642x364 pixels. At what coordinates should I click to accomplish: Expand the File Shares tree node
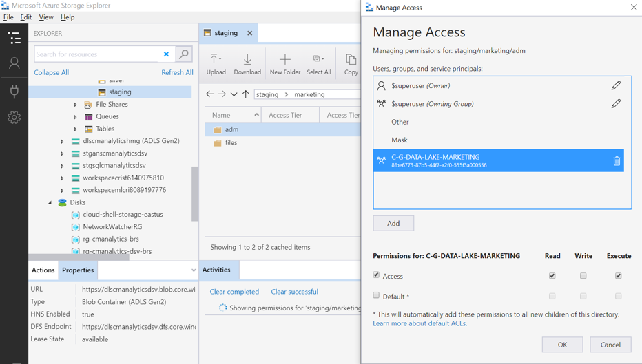pyautogui.click(x=75, y=105)
